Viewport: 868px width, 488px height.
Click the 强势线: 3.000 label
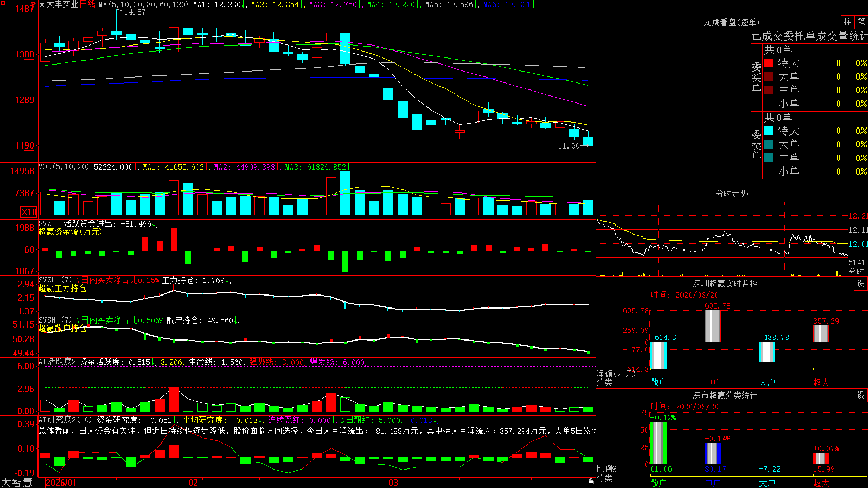tap(277, 362)
